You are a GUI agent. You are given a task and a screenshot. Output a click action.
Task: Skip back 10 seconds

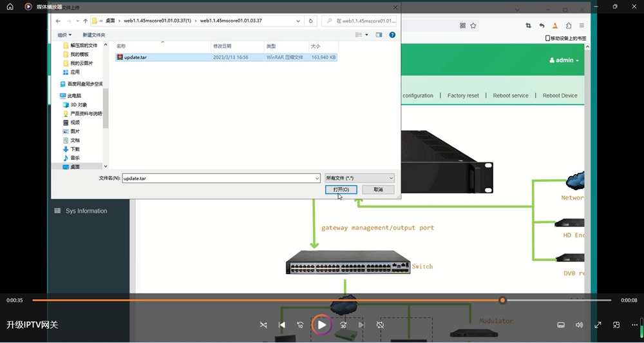point(300,325)
